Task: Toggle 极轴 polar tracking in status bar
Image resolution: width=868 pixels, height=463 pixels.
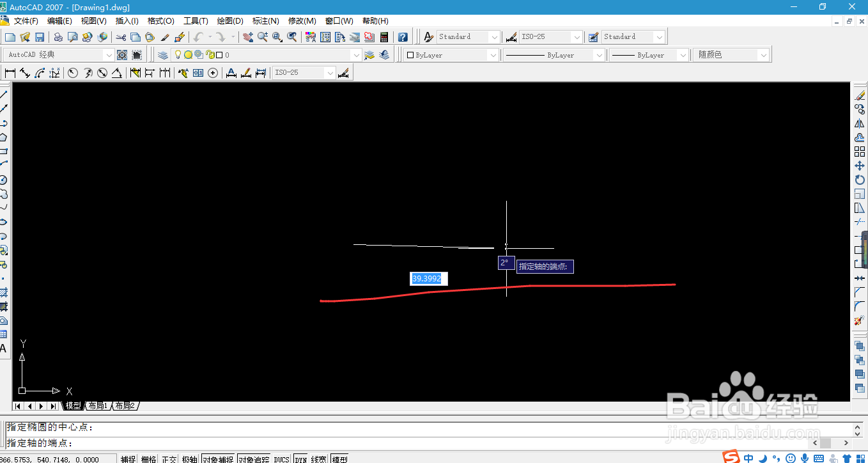Action: point(189,459)
